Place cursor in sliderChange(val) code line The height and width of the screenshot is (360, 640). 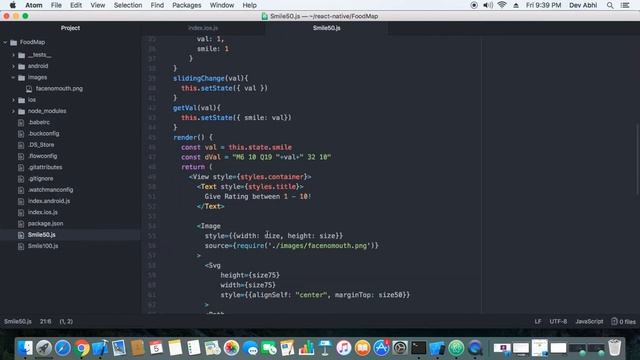pos(210,78)
